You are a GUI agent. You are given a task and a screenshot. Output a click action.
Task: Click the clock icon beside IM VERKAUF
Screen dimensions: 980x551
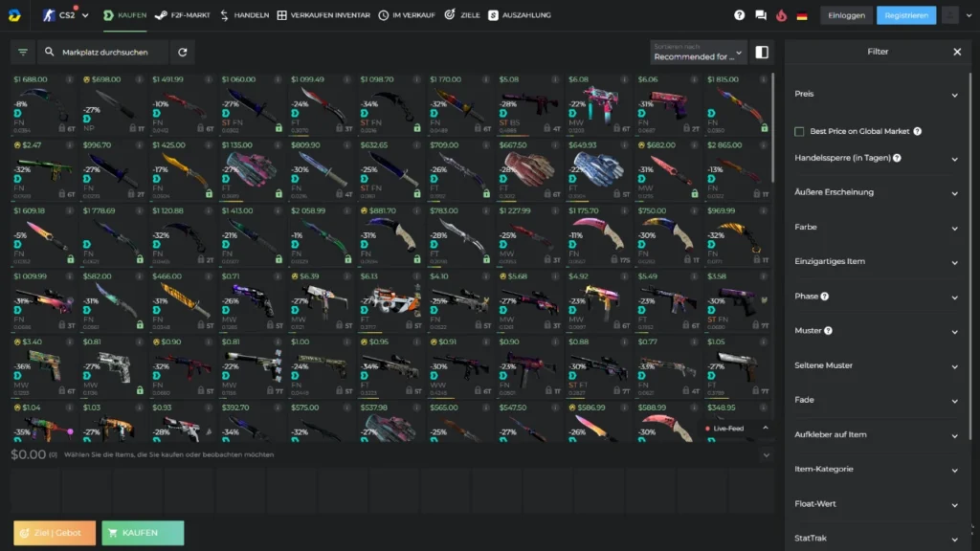click(x=382, y=14)
